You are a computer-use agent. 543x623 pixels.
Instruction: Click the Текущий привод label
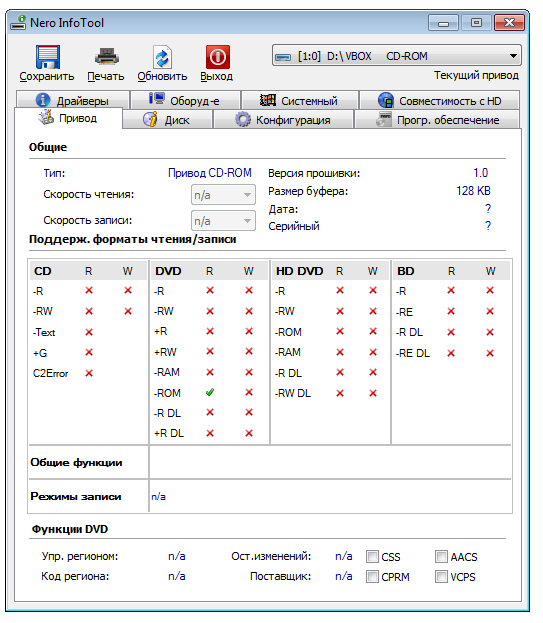(x=476, y=75)
